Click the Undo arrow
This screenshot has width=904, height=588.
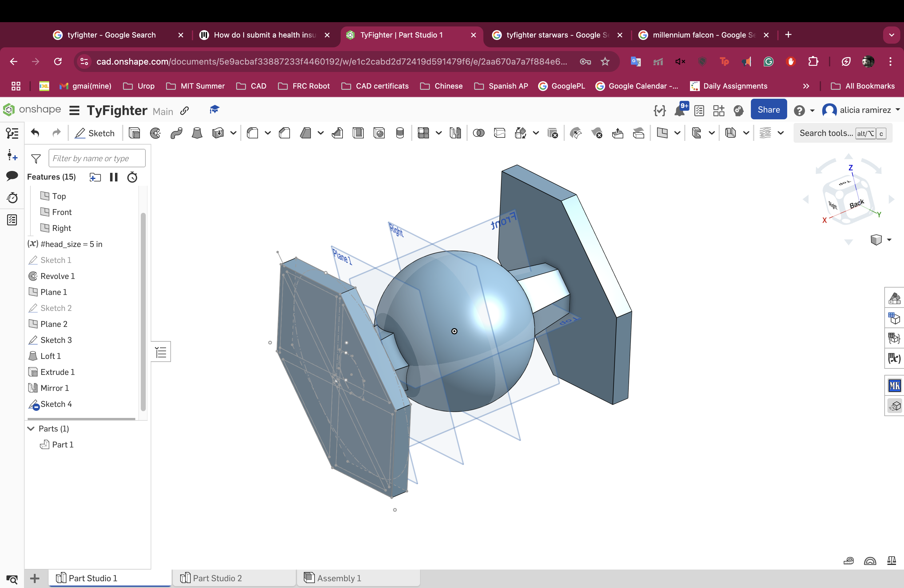35,133
